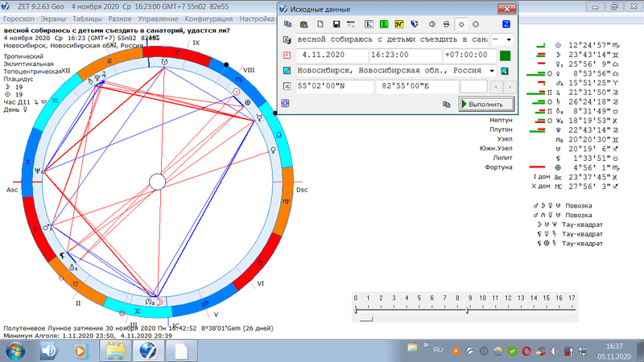Select the small circle chart-type toggle

pos(460,24)
